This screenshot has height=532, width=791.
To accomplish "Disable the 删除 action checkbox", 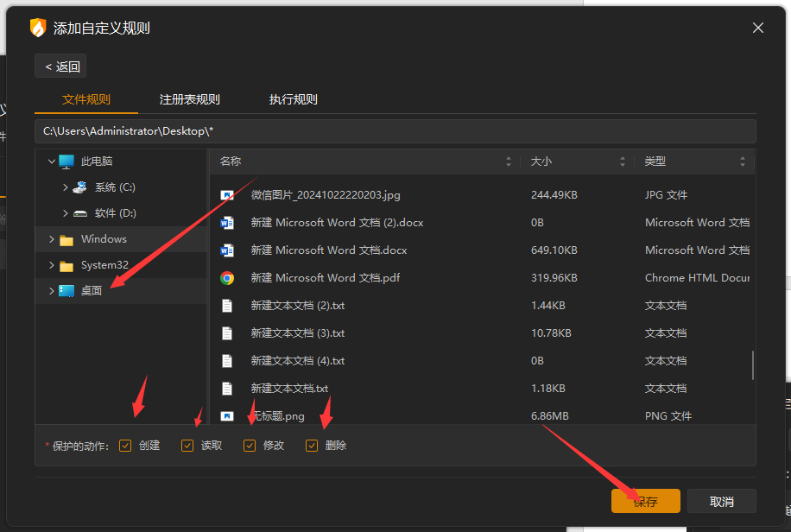I will pos(312,446).
